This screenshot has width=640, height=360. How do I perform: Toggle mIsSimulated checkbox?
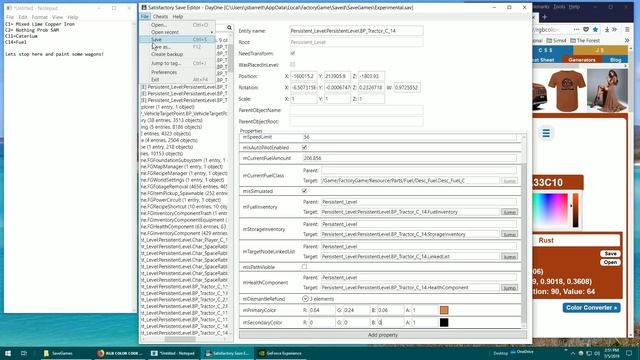(x=304, y=191)
